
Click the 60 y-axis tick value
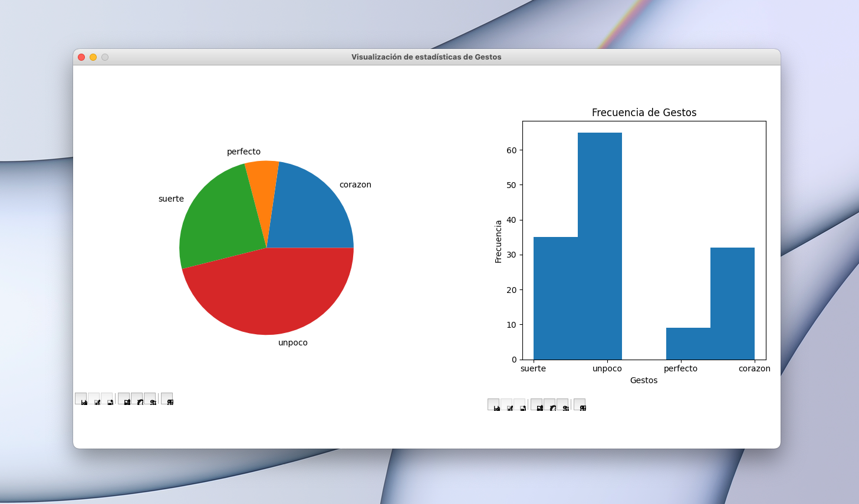click(x=511, y=150)
